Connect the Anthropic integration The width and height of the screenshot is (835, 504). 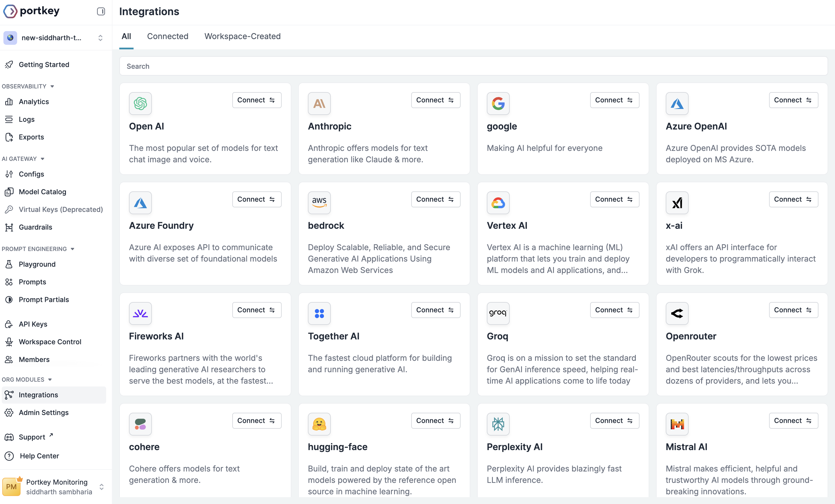435,100
